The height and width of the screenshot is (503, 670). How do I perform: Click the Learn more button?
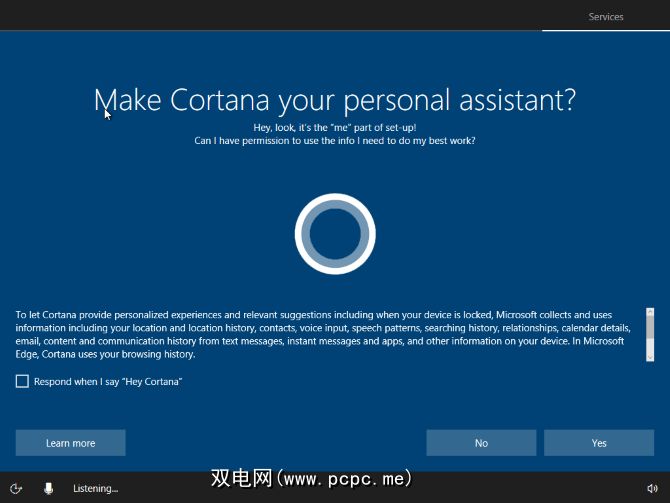71,443
